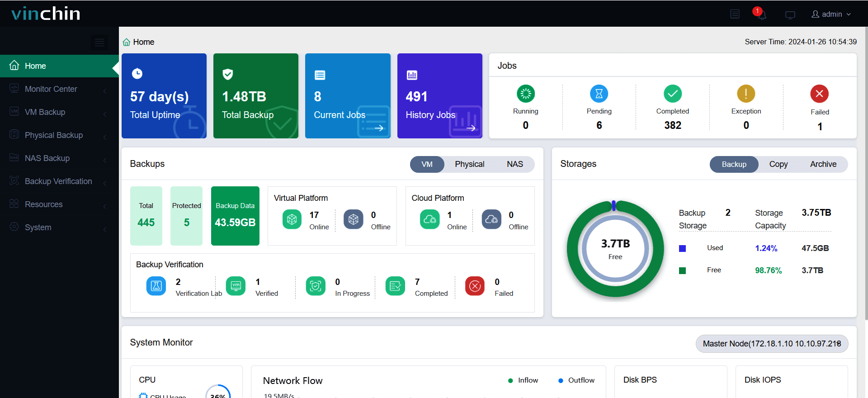This screenshot has width=868, height=398.
Task: Select the Backup tab in Storages
Action: pyautogui.click(x=734, y=164)
